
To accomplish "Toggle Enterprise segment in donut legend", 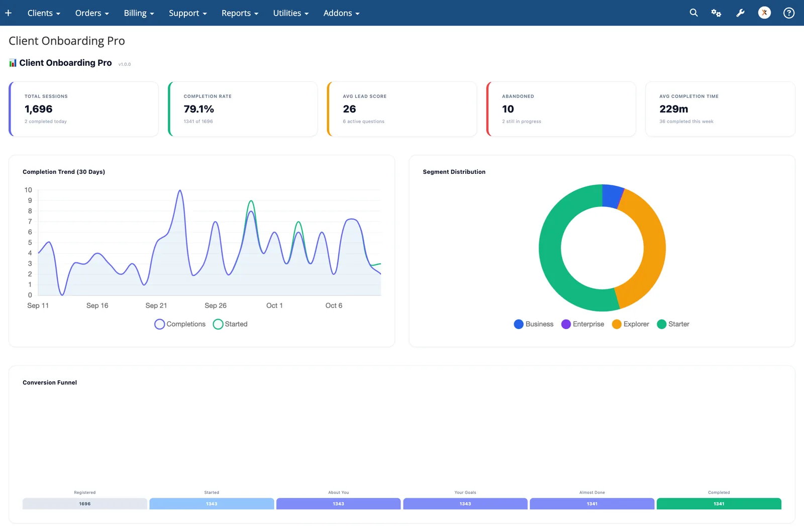I will [583, 324].
